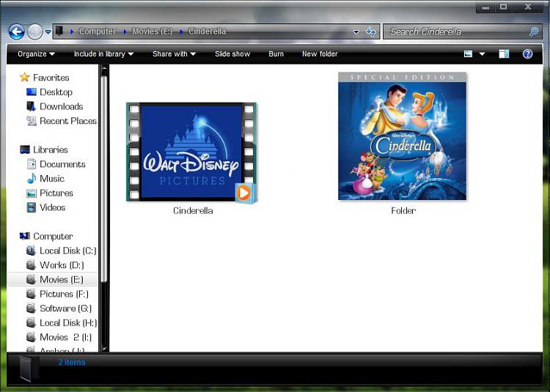Click the play overlay icon on video
550x392 pixels.
pyautogui.click(x=245, y=193)
